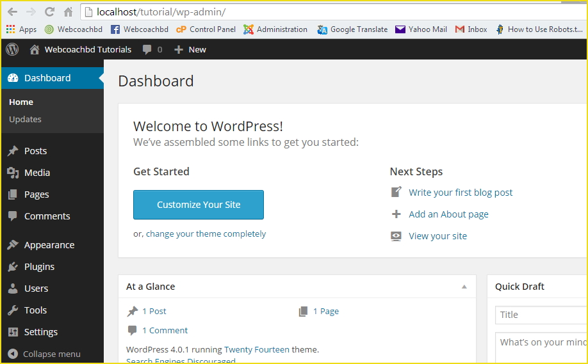The image size is (588, 364).
Task: Reload the page with the refresh icon
Action: point(49,12)
